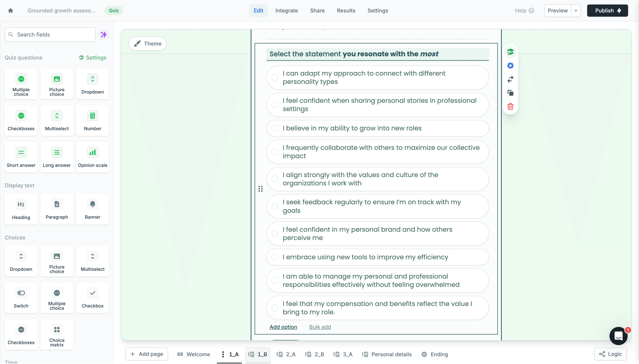Open the Logic button
Screen dimensions: 639x364
pos(610,354)
